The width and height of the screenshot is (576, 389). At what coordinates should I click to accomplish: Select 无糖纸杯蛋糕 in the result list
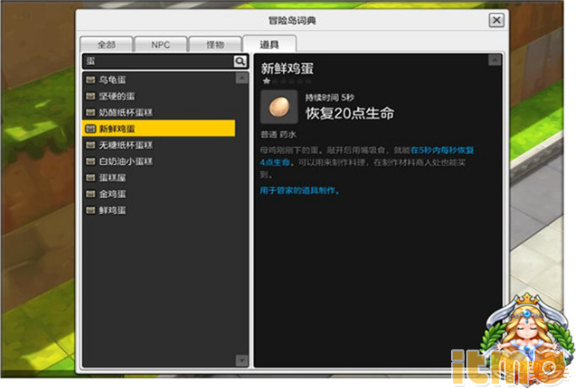(159, 145)
